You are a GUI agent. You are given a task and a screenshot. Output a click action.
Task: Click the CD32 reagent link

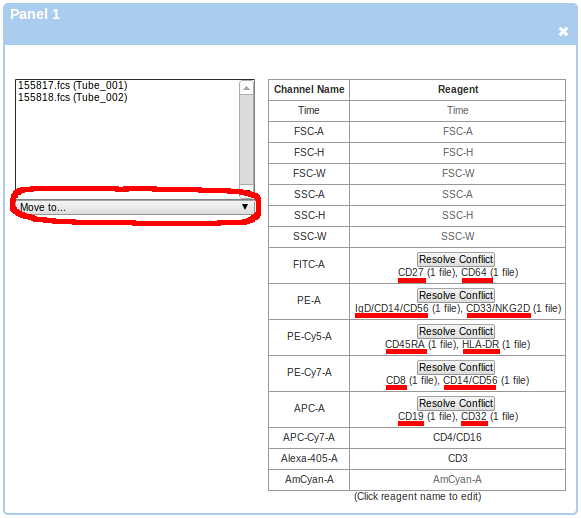(x=474, y=416)
